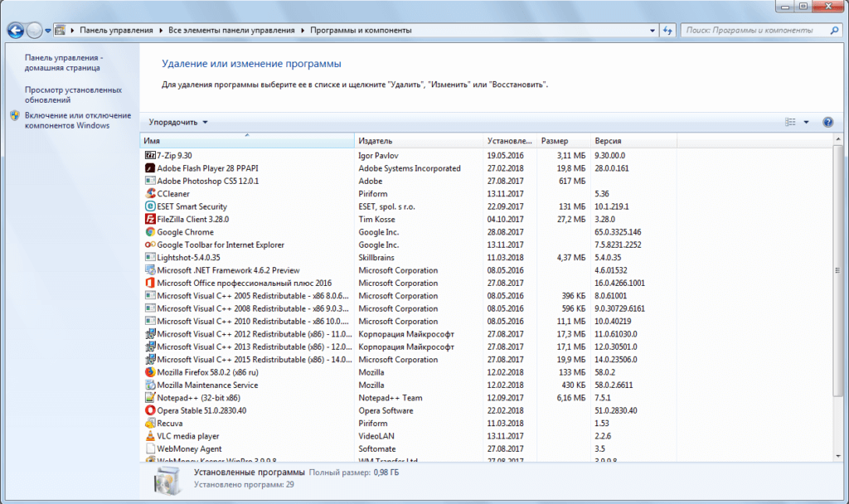This screenshot has height=504, width=849.
Task: Click size 617 МБ cell
Action: pos(572,181)
